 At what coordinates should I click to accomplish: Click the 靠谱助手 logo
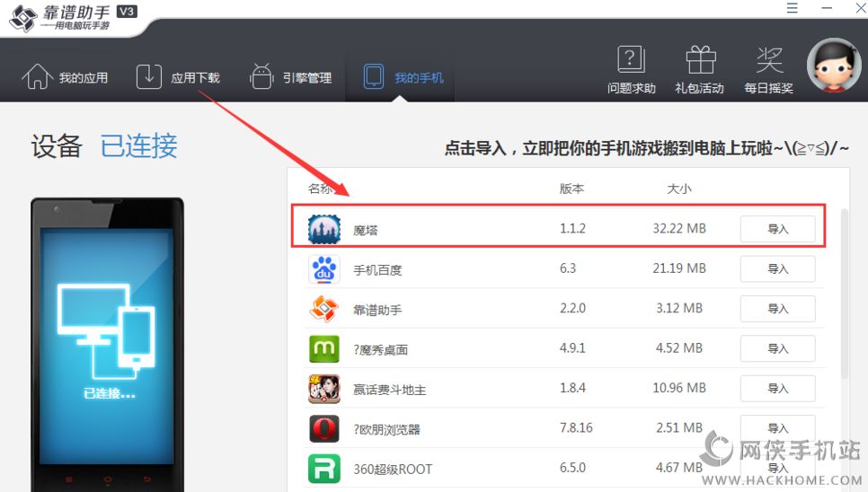tap(73, 18)
